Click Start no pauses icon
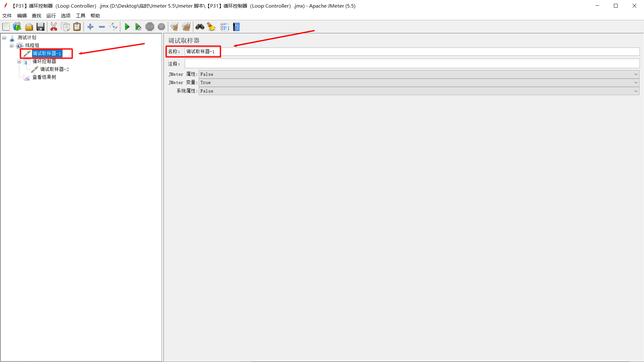The height and width of the screenshot is (362, 644). point(138,27)
